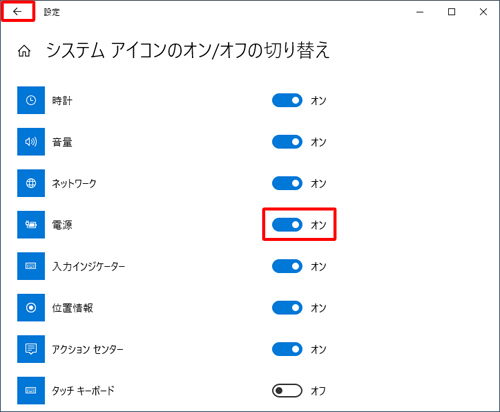Maximize the settings window
Viewport: 500px width, 412px height.
click(451, 12)
